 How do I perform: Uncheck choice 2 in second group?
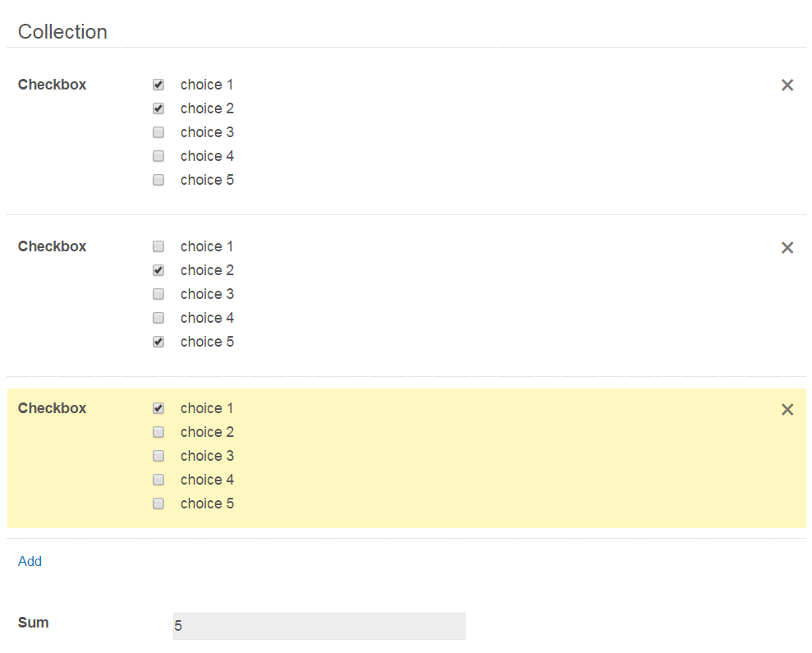click(x=158, y=270)
